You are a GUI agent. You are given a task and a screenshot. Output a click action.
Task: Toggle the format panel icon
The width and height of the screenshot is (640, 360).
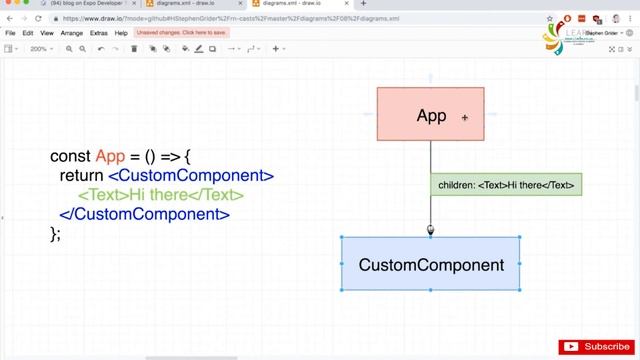coord(621,49)
